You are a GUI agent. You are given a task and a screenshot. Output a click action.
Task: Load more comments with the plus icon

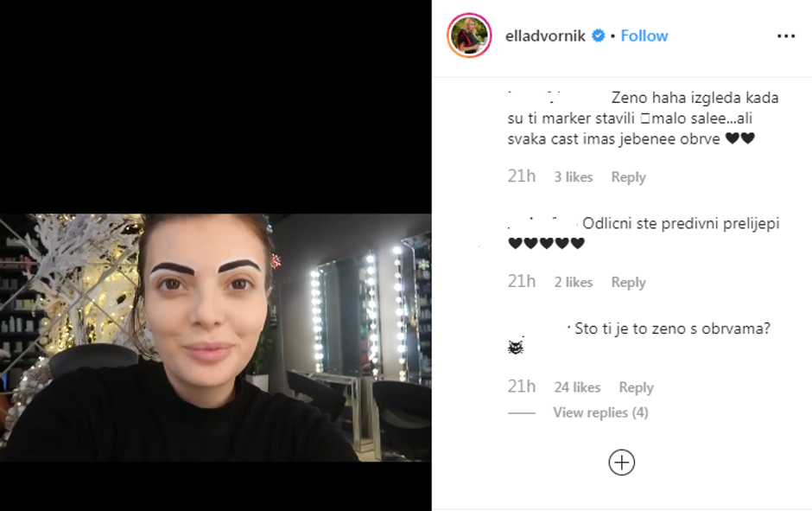click(x=621, y=463)
